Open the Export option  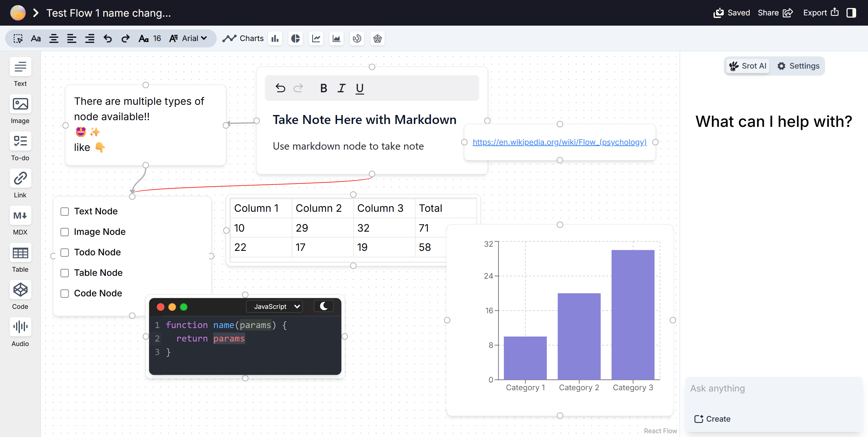click(x=821, y=13)
